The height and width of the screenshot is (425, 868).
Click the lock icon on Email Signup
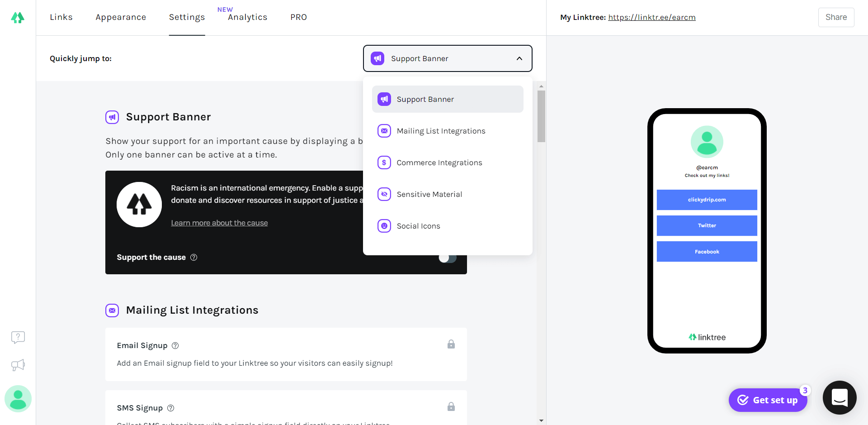(451, 344)
